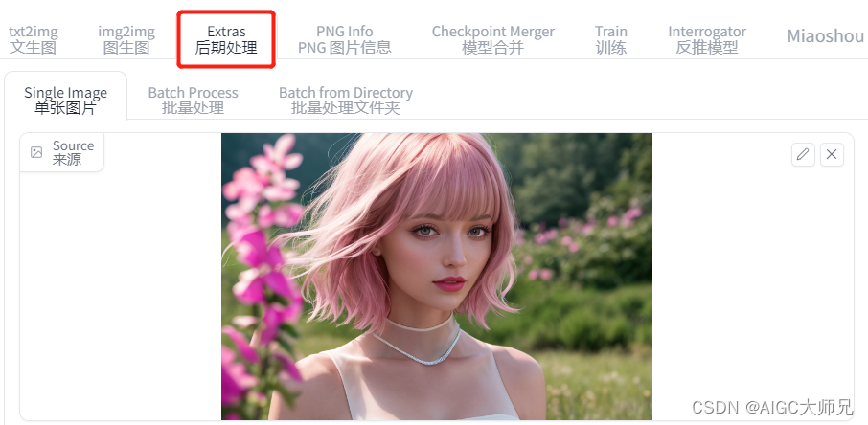Open Batch from Directory sub-tab
The image size is (868, 425).
pos(346,101)
